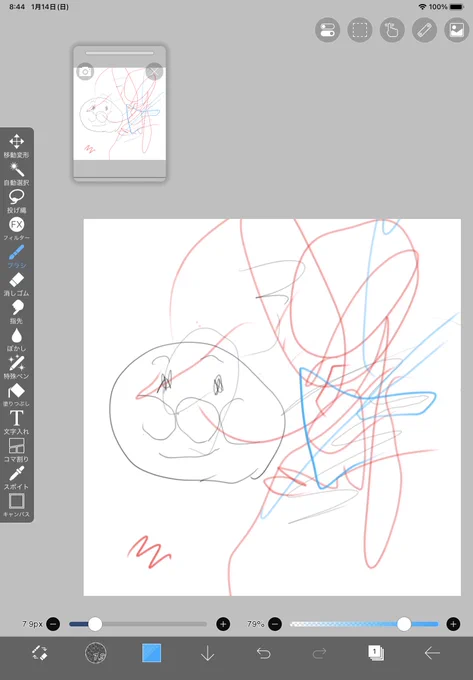Open the layers window icon
Viewport: 473px width, 680px height.
pyautogui.click(x=376, y=653)
